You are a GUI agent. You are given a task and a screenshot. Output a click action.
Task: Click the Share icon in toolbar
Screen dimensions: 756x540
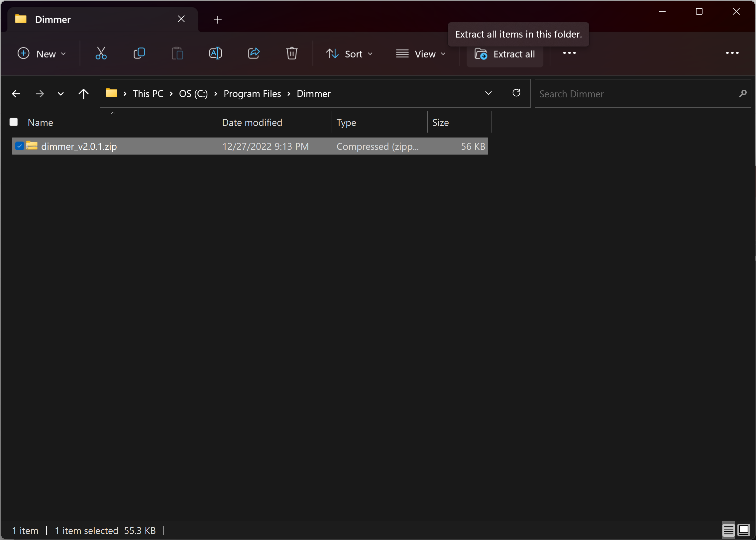[254, 53]
